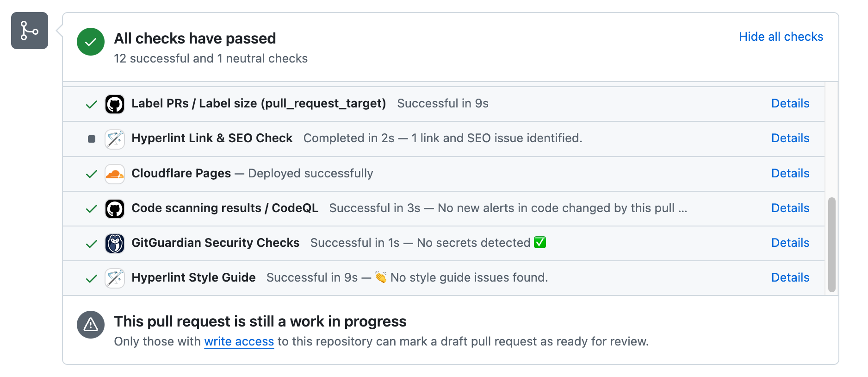
Task: Click the GitHub avatar beside CodeQL check
Action: tap(115, 209)
